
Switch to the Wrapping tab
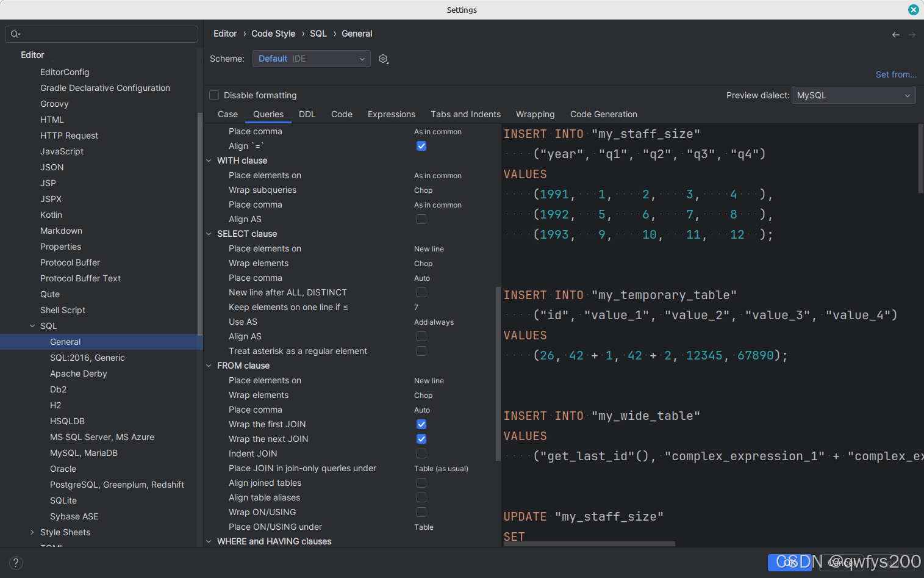535,114
